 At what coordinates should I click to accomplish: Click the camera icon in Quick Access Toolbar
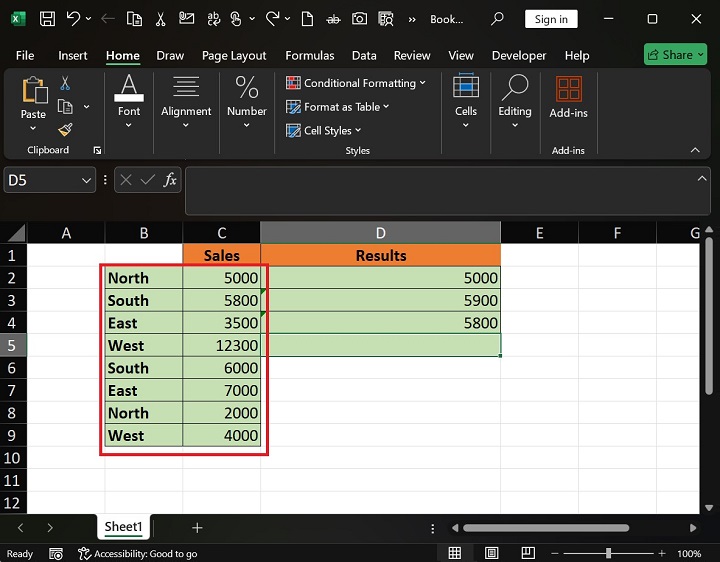pos(359,19)
